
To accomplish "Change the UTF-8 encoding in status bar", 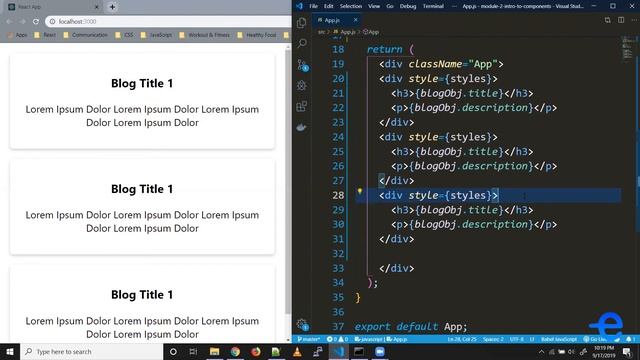I will (516, 339).
